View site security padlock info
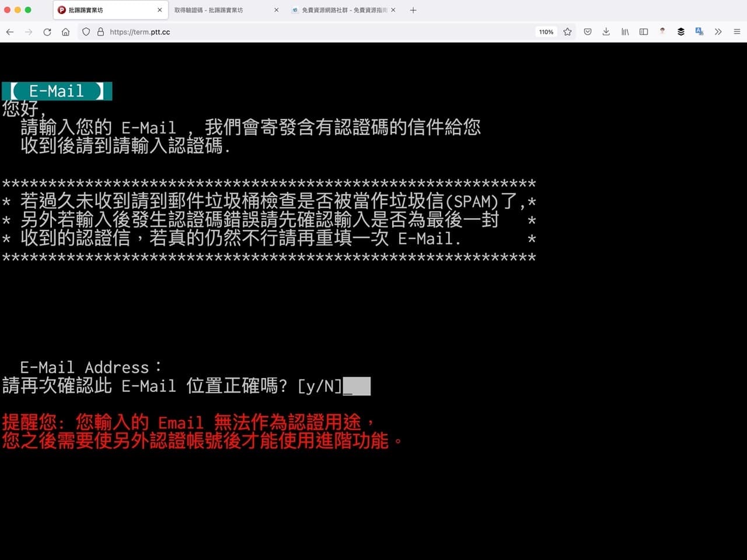The height and width of the screenshot is (560, 747). (x=100, y=32)
